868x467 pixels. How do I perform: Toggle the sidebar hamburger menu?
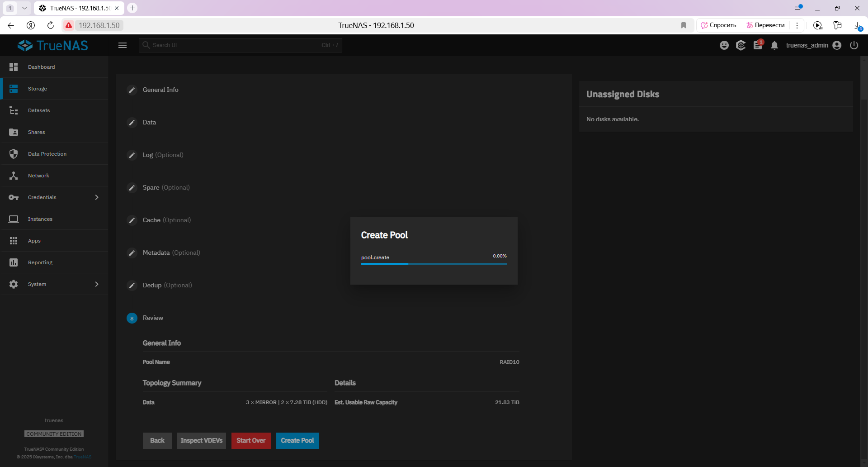tap(123, 45)
